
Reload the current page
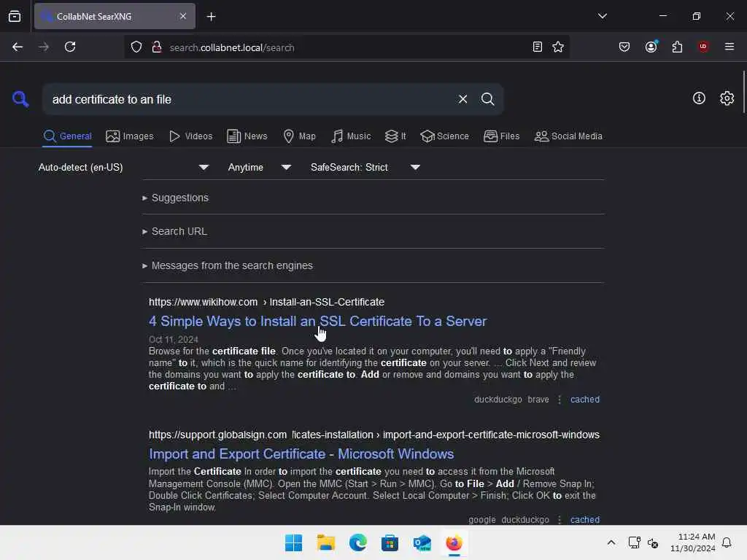click(70, 47)
